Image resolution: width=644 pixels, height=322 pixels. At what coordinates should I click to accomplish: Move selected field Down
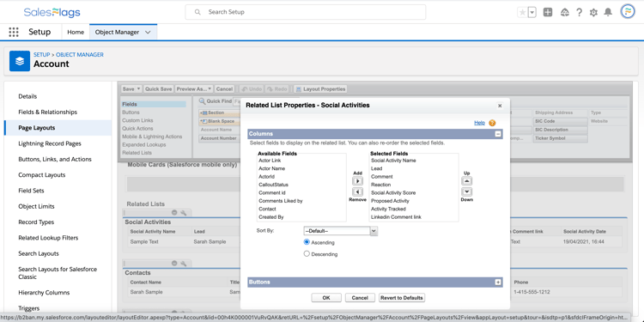point(467,191)
